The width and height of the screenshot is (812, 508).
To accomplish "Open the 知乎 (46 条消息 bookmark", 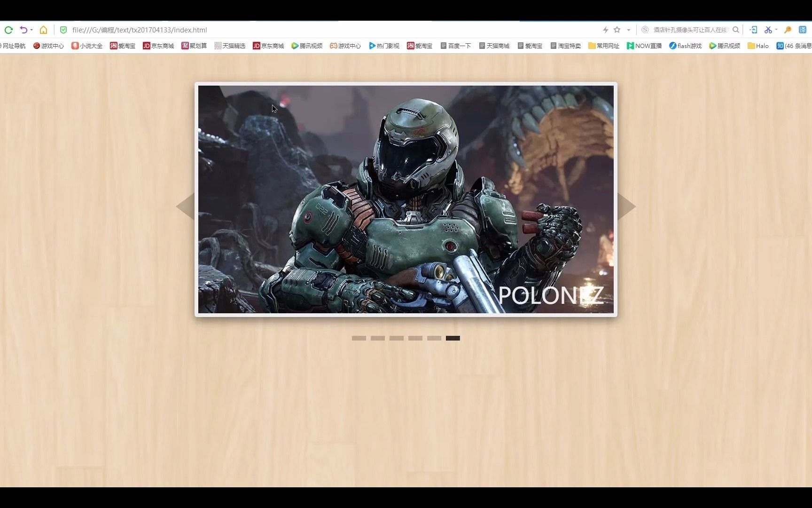I will (x=794, y=46).
